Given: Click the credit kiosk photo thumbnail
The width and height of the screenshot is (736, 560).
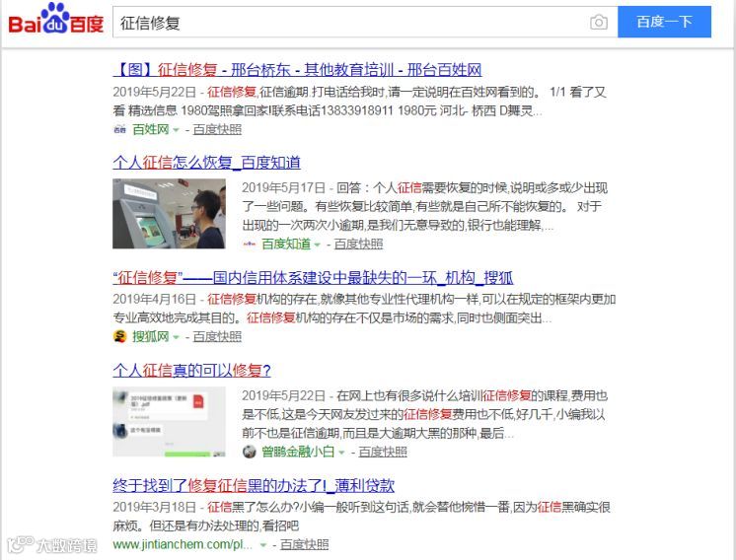Looking at the screenshot, I should (169, 213).
